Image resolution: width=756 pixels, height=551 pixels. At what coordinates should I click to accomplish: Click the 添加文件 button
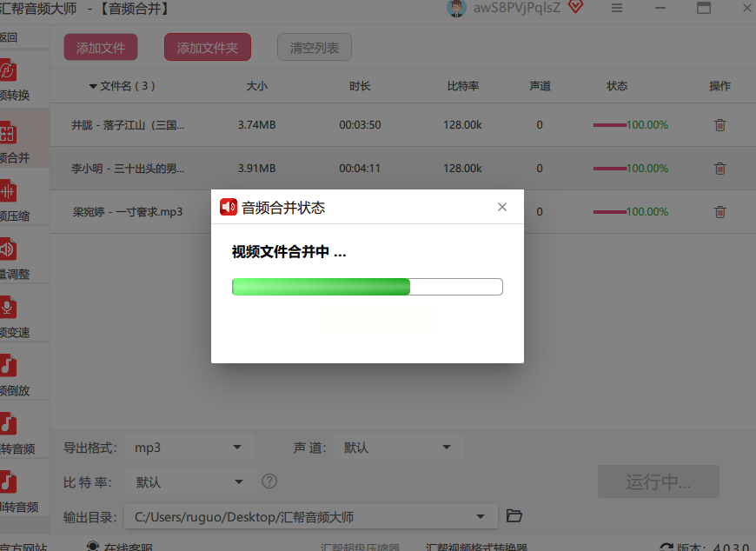101,47
